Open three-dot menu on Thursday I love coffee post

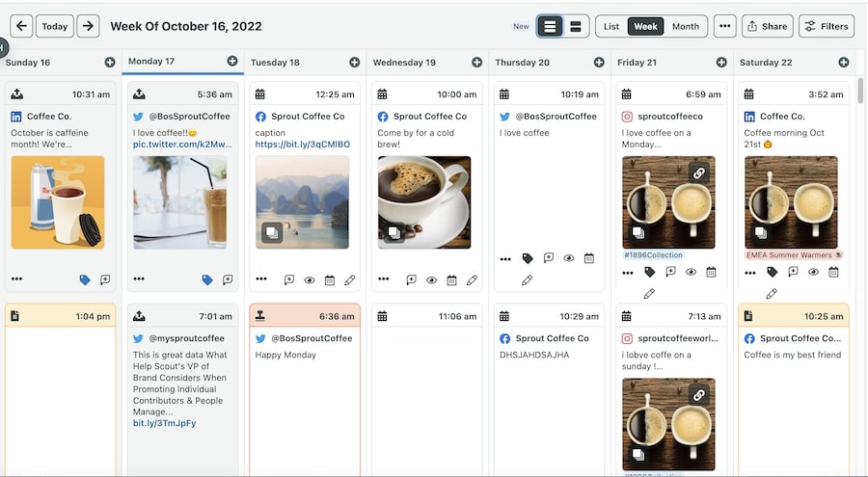(505, 258)
